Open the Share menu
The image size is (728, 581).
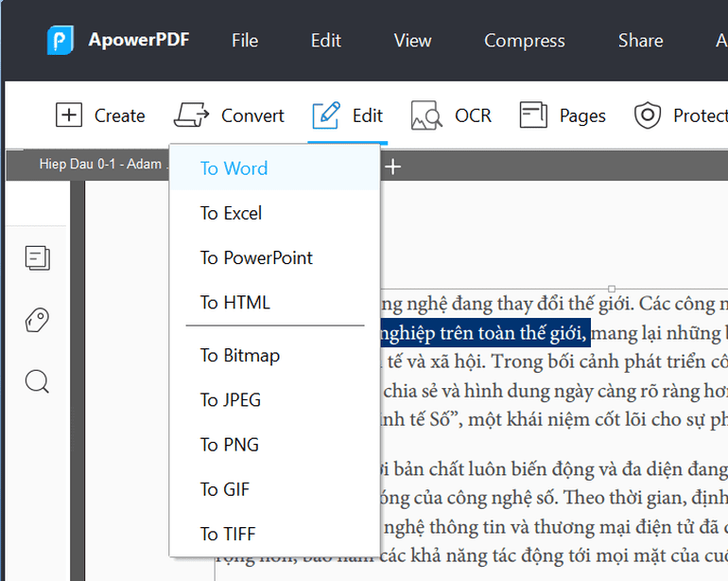coord(641,41)
